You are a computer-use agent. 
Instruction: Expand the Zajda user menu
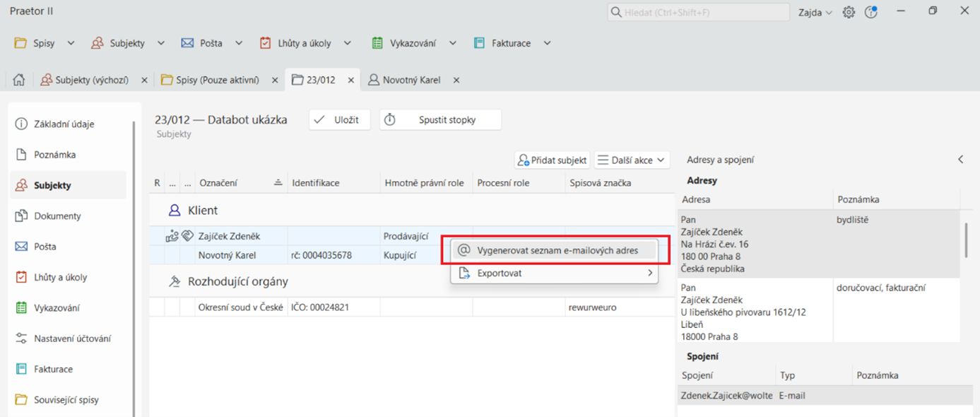tap(815, 12)
